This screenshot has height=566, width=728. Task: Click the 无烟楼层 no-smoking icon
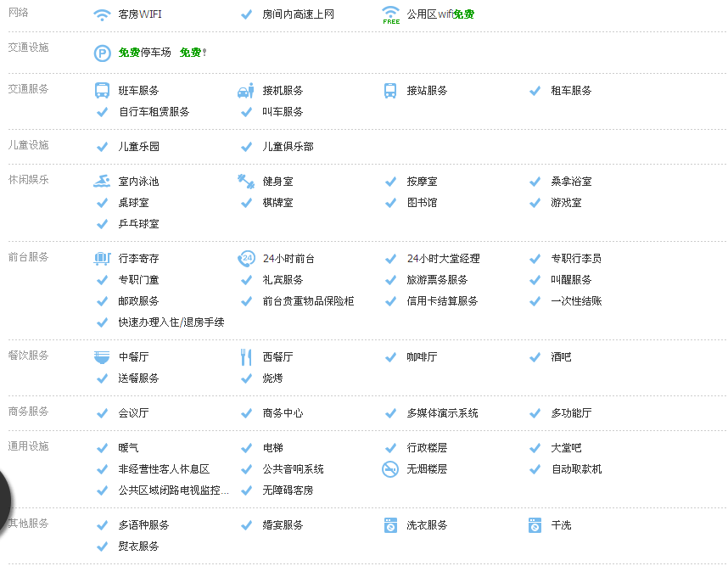pos(389,468)
